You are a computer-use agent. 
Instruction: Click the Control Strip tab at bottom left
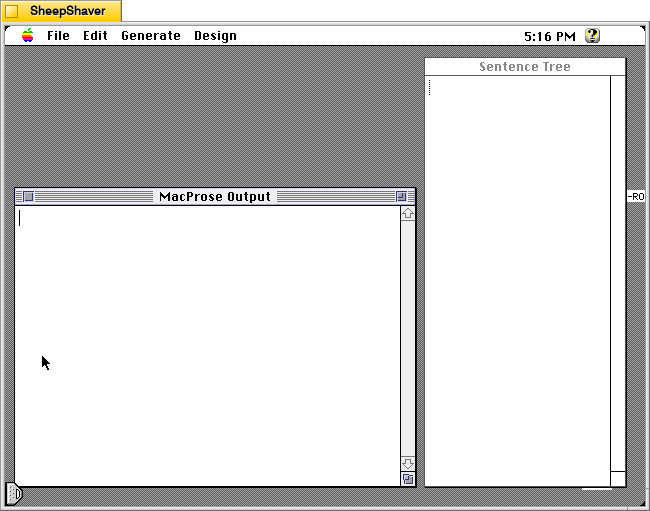pos(14,494)
